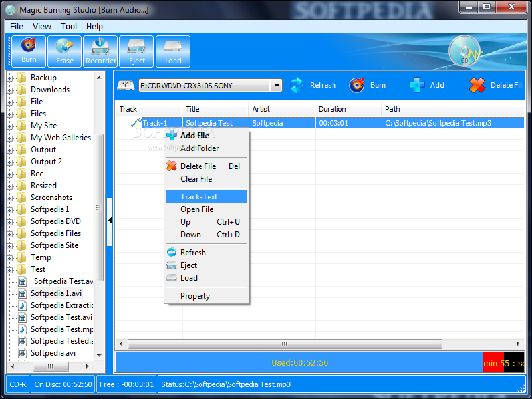This screenshot has width=532, height=399.
Task: Click the folder tree scroll down arrow
Action: 99,355
